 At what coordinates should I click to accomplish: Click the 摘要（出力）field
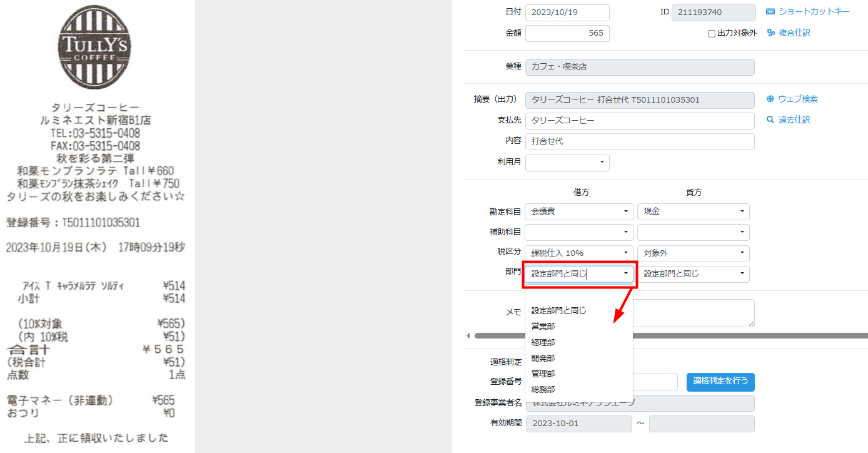pos(640,100)
